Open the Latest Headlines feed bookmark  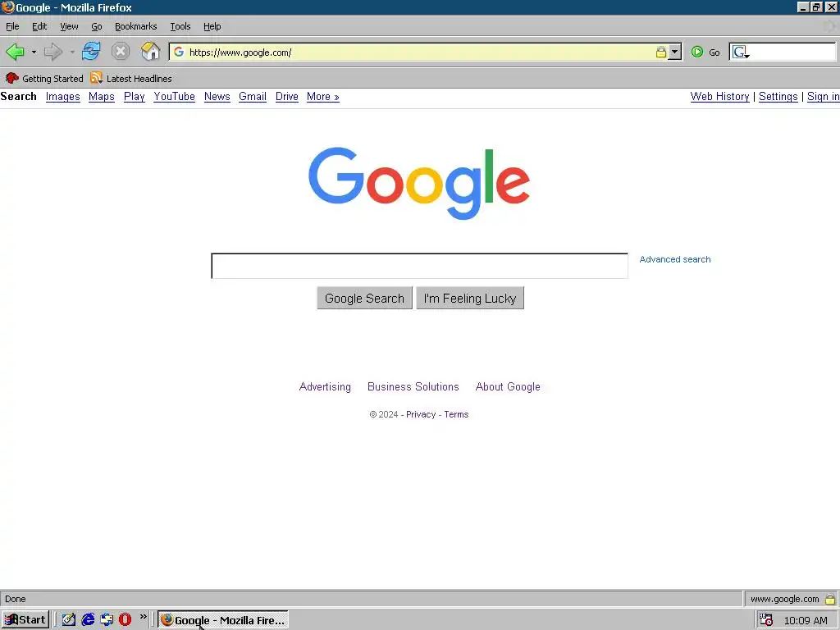(131, 78)
